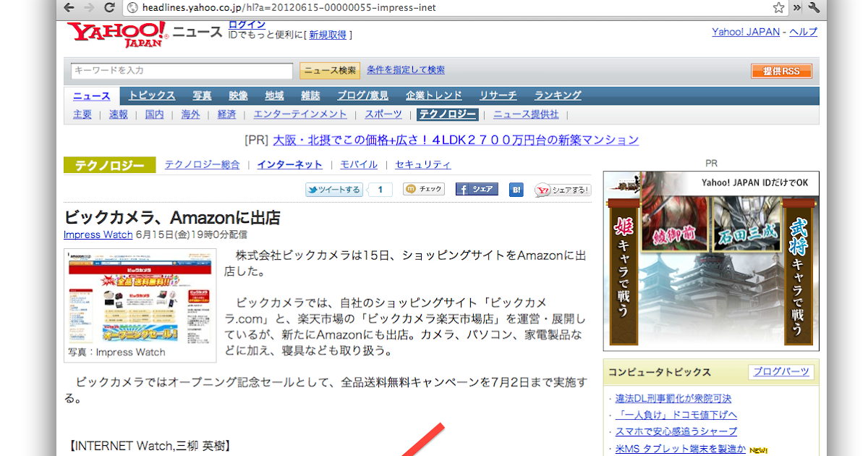Open the エンターテインメント category
The image size is (868, 456).
point(300,114)
